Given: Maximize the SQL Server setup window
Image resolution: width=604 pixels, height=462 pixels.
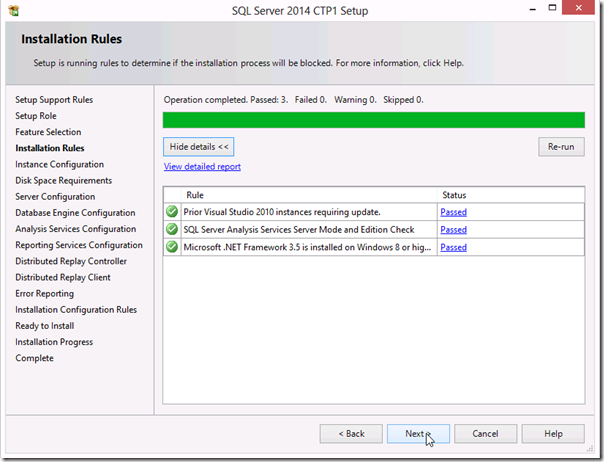Looking at the screenshot, I should 552,8.
